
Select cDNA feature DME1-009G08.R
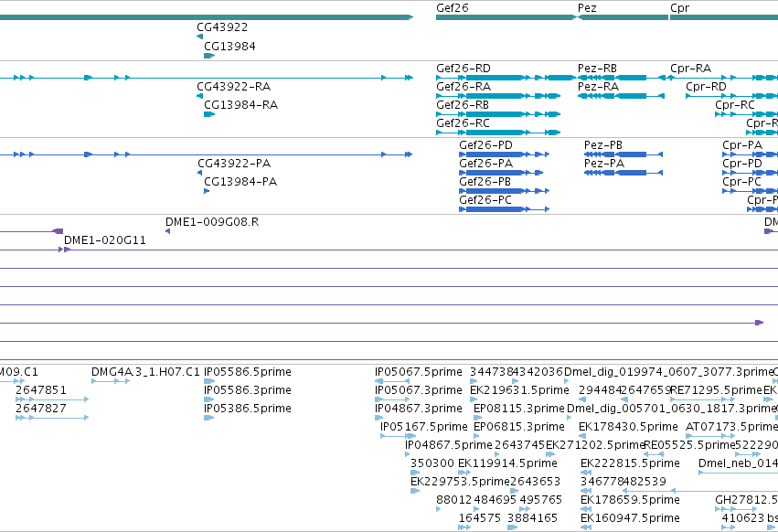pyautogui.click(x=212, y=222)
